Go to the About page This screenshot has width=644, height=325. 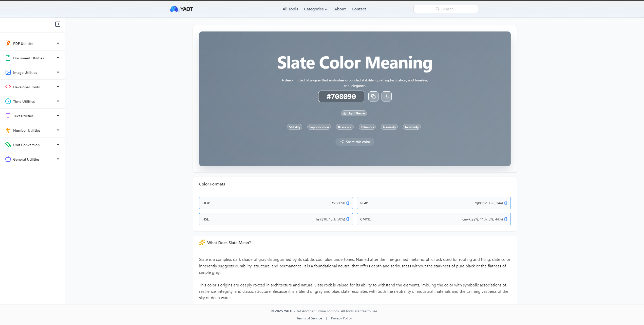340,9
